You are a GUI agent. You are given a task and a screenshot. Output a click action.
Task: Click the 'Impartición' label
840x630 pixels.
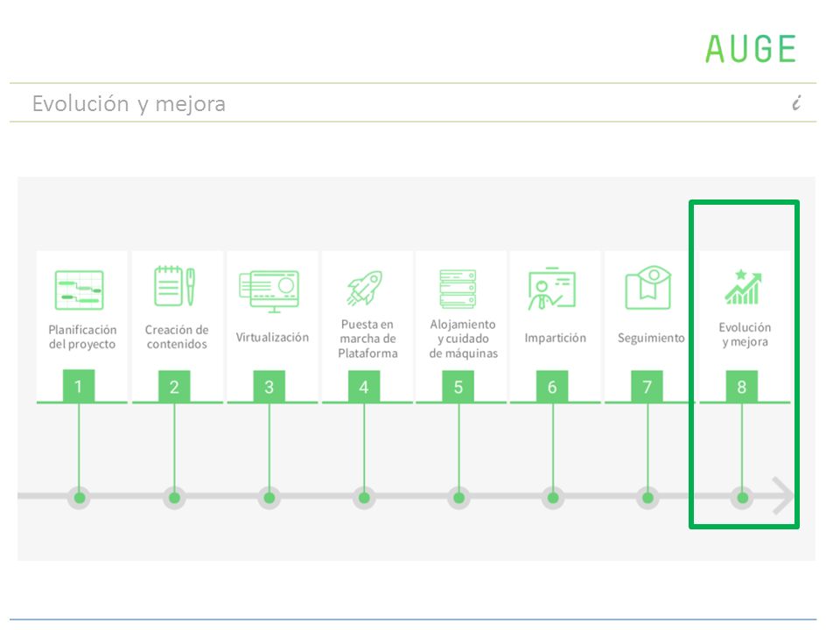tap(555, 338)
